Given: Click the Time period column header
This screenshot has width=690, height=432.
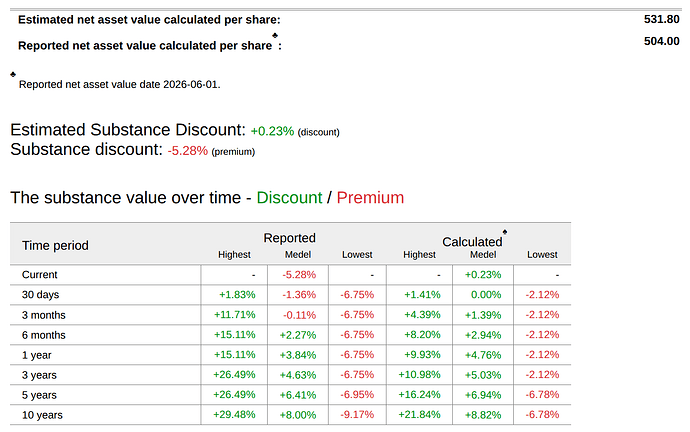Looking at the screenshot, I should tap(55, 245).
